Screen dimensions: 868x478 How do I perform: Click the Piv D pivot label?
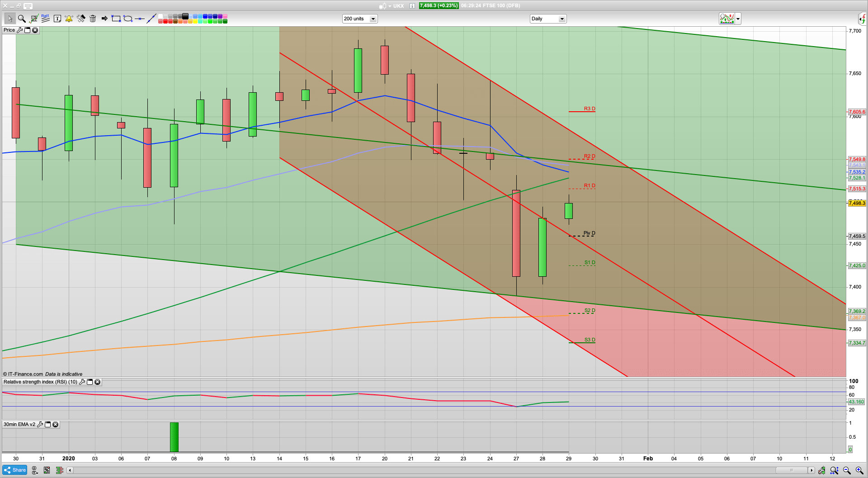[589, 233]
